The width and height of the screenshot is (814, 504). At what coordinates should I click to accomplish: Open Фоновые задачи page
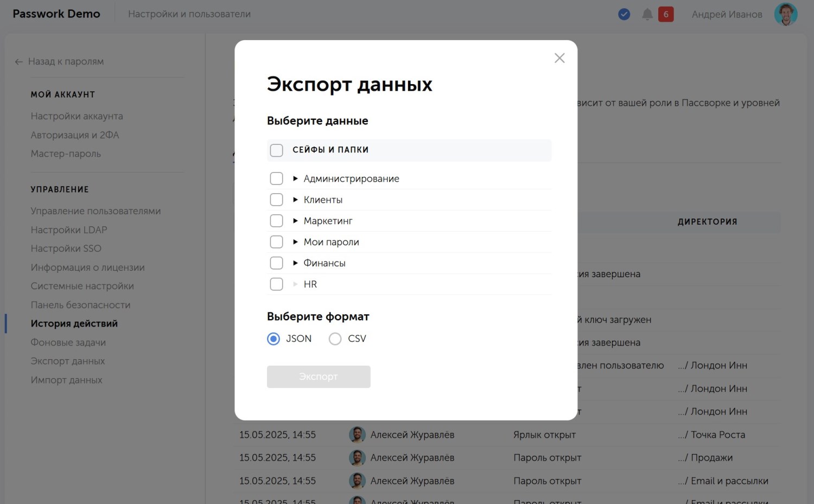68,342
